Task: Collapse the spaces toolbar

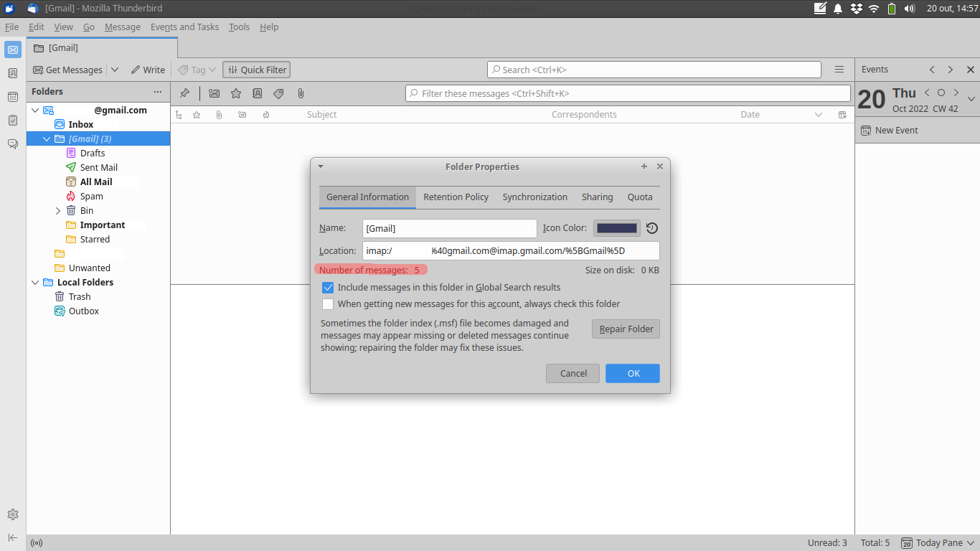Action: [x=13, y=537]
